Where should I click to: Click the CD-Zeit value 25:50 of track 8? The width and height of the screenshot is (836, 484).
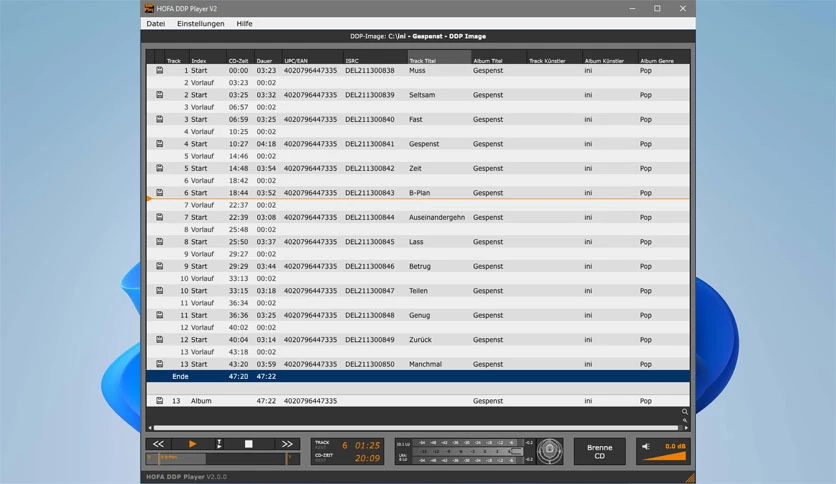pyautogui.click(x=238, y=242)
